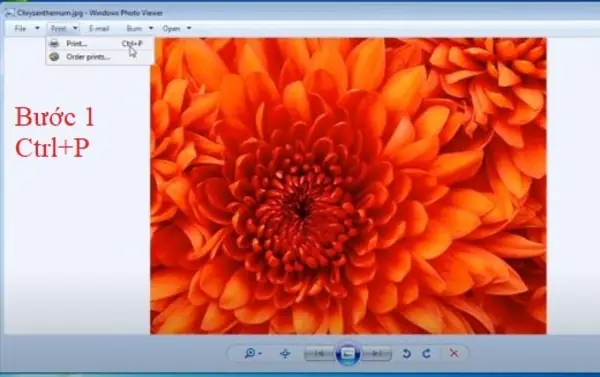
Task: Rotate the photo clockwise
Action: 426,353
